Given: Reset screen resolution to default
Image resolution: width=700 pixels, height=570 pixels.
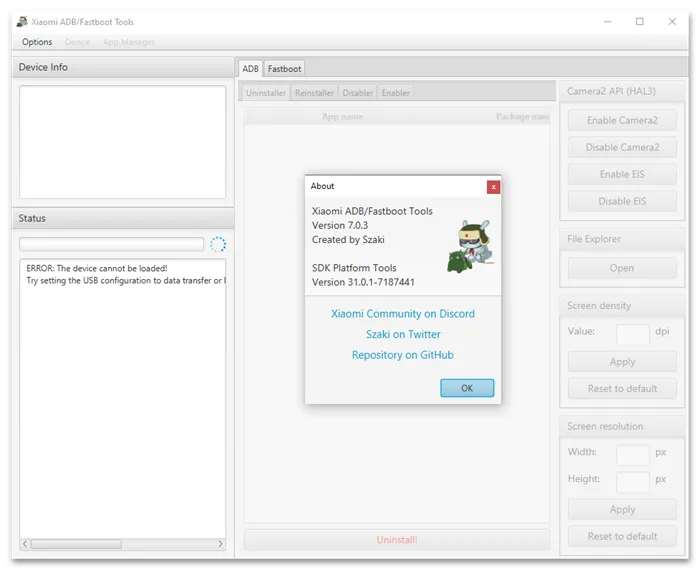Looking at the screenshot, I should (x=622, y=536).
